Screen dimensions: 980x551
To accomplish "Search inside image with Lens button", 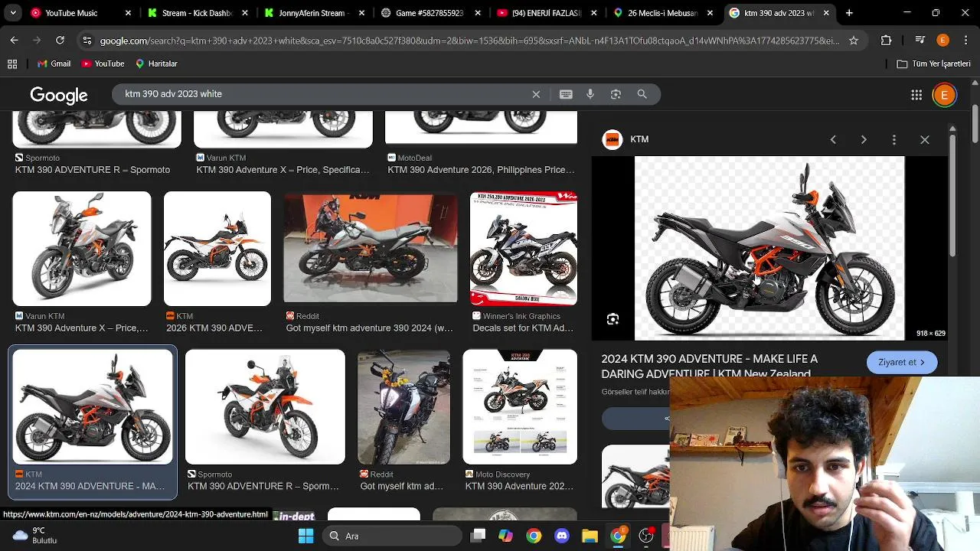I will click(612, 319).
